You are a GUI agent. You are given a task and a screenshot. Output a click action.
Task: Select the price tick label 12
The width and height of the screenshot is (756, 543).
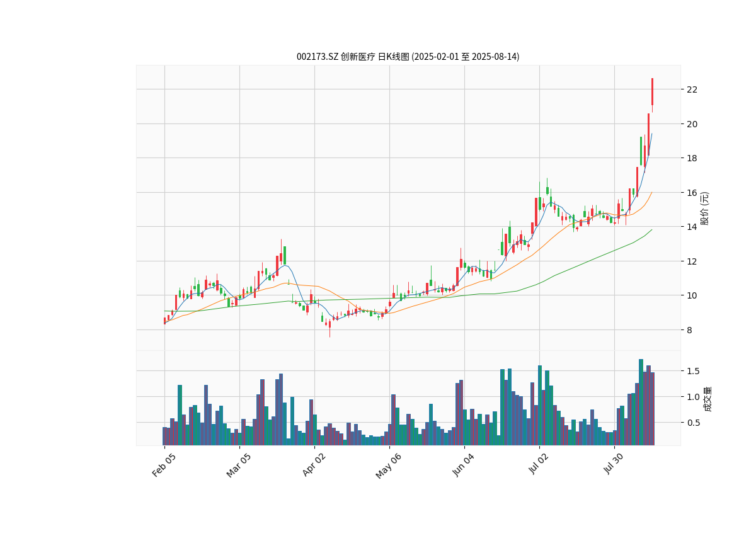point(692,261)
